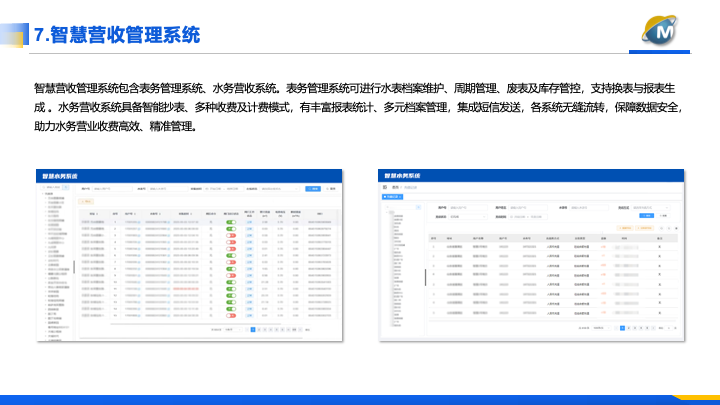The height and width of the screenshot is (405, 720).
Task: Open the top-right filter dropdown in right screenshot
Action: click(x=651, y=207)
